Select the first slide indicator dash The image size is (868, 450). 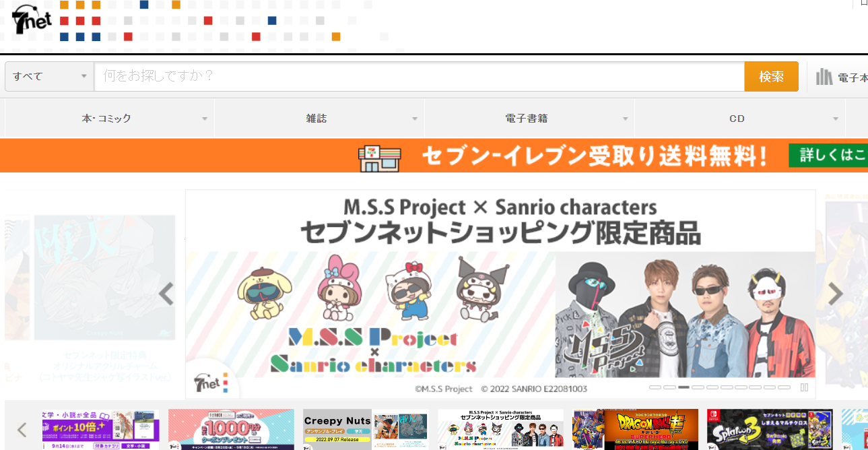coord(655,387)
